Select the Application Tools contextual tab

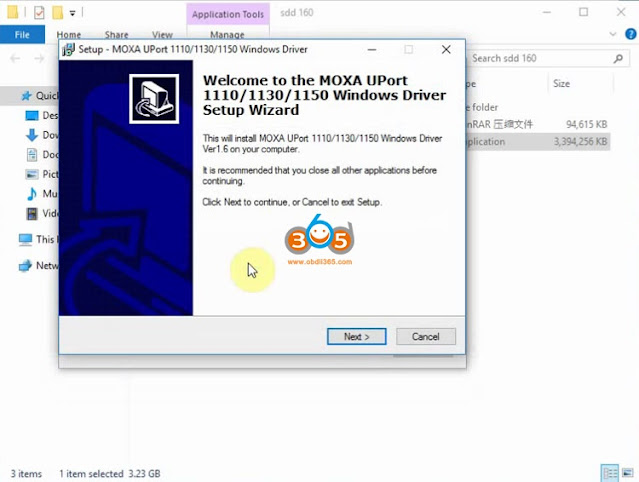tap(228, 14)
